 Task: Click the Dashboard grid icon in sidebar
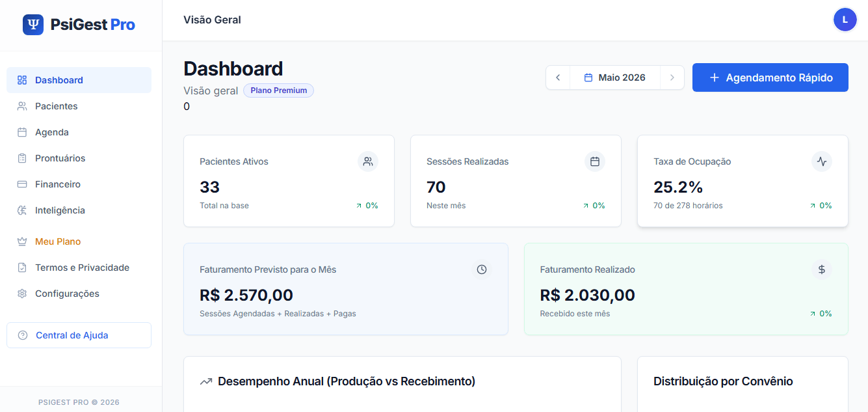[22, 80]
